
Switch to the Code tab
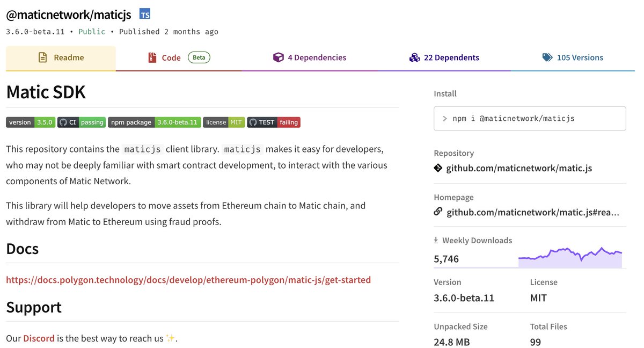tap(179, 58)
